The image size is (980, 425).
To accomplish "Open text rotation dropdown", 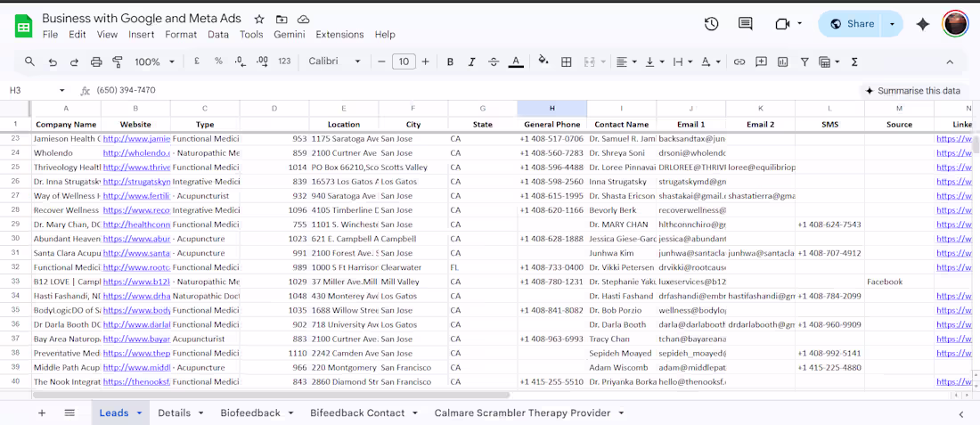I will click(x=710, y=61).
